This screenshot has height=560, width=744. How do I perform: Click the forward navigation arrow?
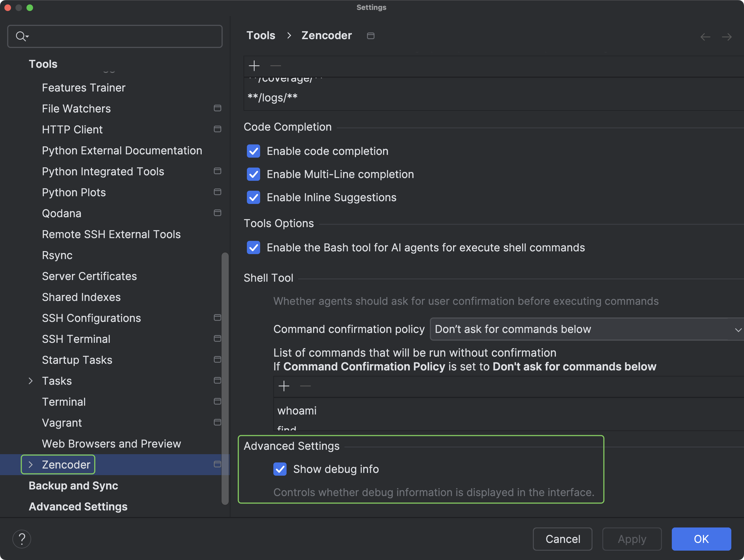coord(727,37)
